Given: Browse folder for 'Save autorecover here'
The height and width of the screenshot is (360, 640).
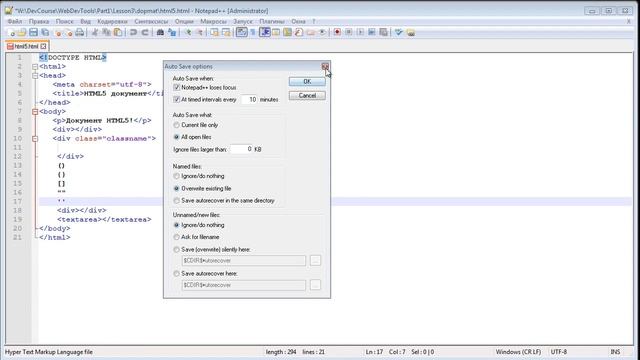Looking at the screenshot, I should click(x=315, y=285).
